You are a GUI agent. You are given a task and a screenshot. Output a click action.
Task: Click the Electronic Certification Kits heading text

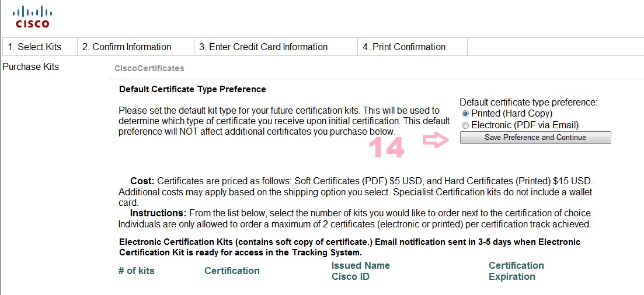pyautogui.click(x=350, y=247)
